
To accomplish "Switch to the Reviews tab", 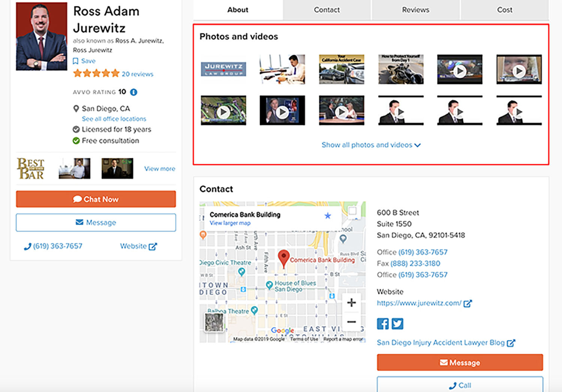I will pyautogui.click(x=416, y=10).
